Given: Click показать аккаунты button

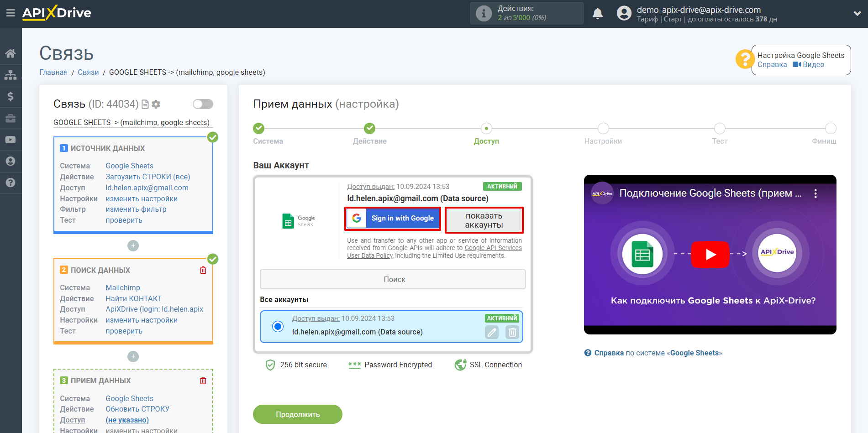Looking at the screenshot, I should (484, 220).
